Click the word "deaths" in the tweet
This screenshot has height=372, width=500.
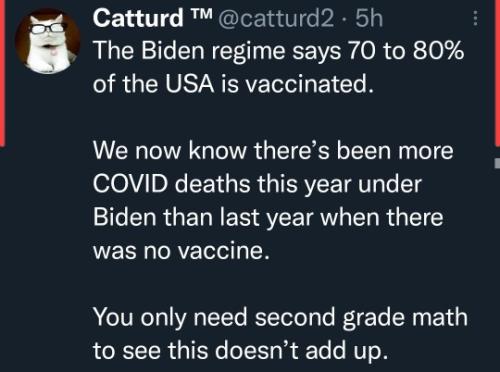click(213, 184)
